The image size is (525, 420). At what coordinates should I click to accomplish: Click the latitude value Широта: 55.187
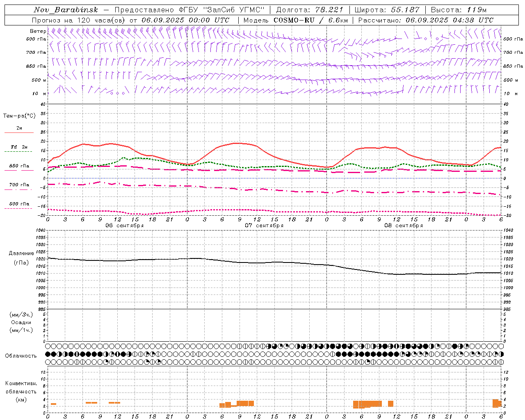pos(387,10)
